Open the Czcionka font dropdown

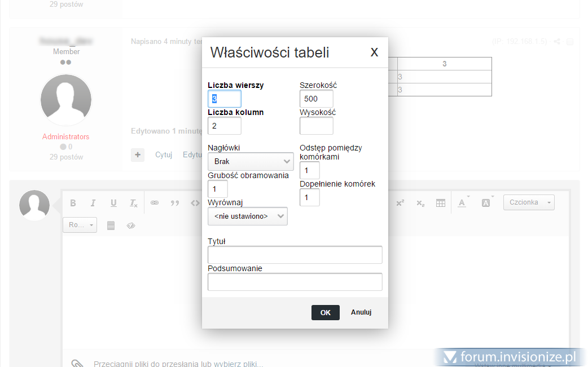click(x=528, y=202)
